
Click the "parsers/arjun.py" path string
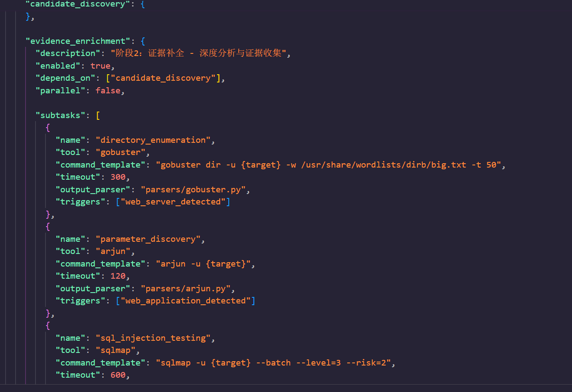[x=186, y=289]
